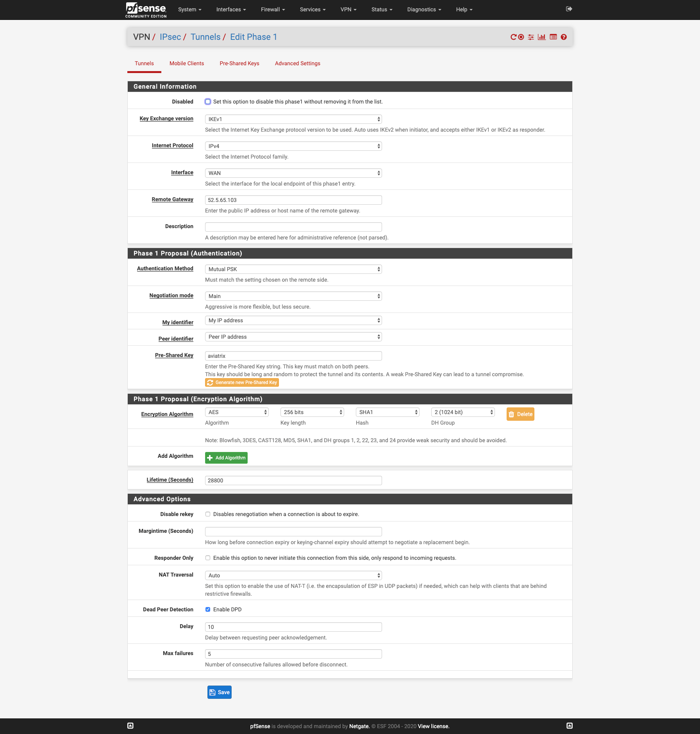The width and height of the screenshot is (700, 734).
Task: Click Generate new Pre-Shared Key button
Action: pyautogui.click(x=242, y=382)
